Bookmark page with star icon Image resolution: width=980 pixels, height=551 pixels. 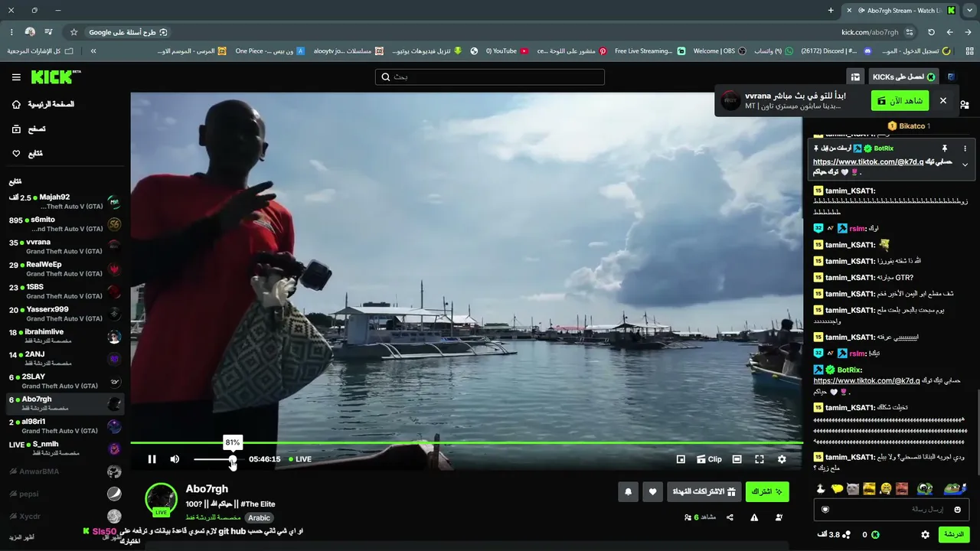coord(73,32)
